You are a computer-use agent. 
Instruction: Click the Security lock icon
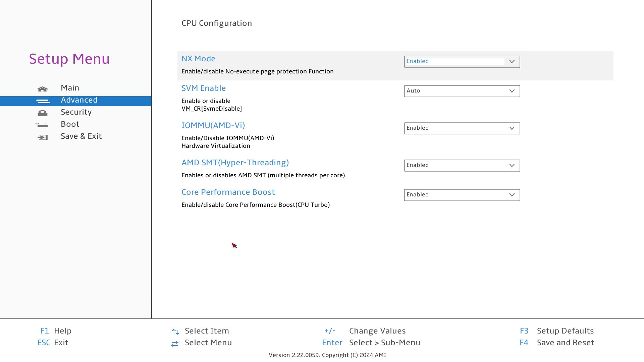click(x=43, y=113)
